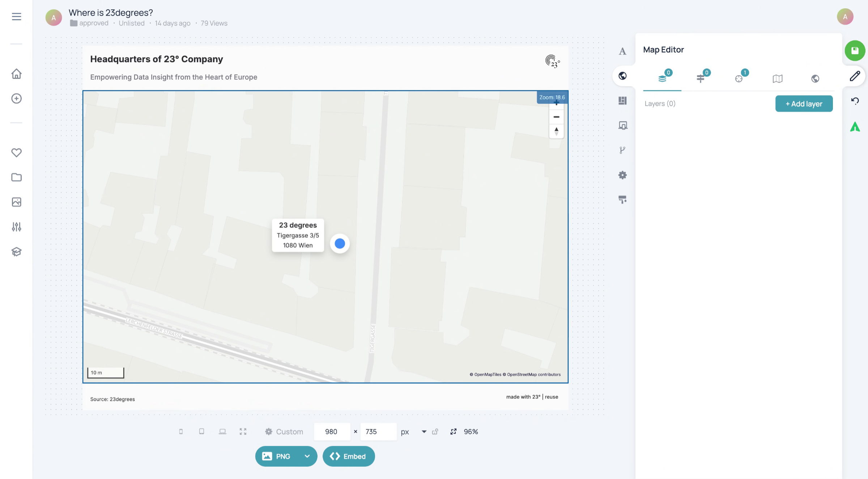Open the responsive device preview tool
The image size is (868, 479).
(622, 125)
